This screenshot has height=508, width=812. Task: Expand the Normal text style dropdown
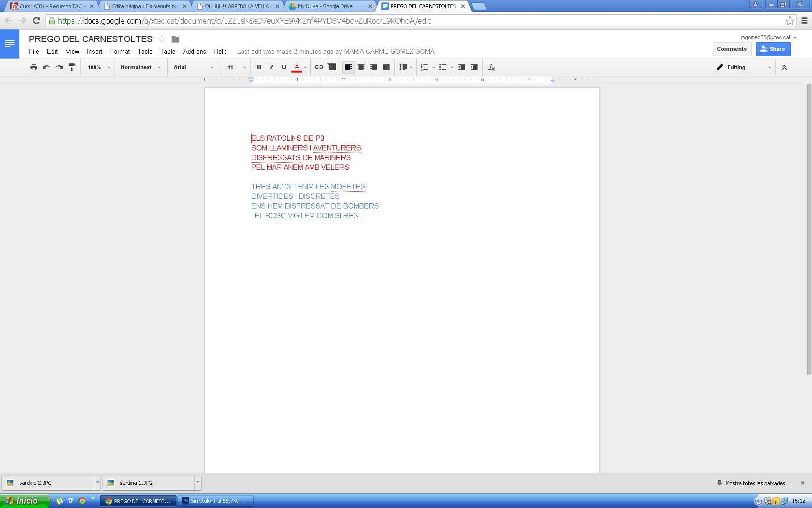140,67
